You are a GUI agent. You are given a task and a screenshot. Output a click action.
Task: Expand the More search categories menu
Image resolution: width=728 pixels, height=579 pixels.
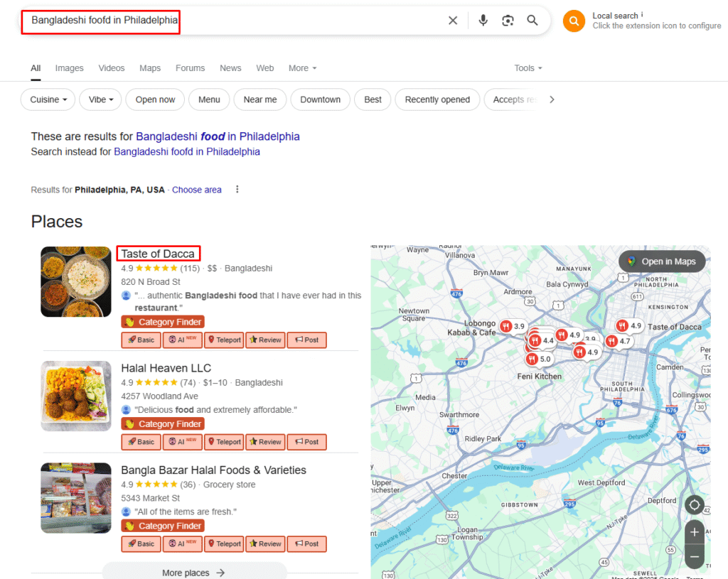click(302, 68)
